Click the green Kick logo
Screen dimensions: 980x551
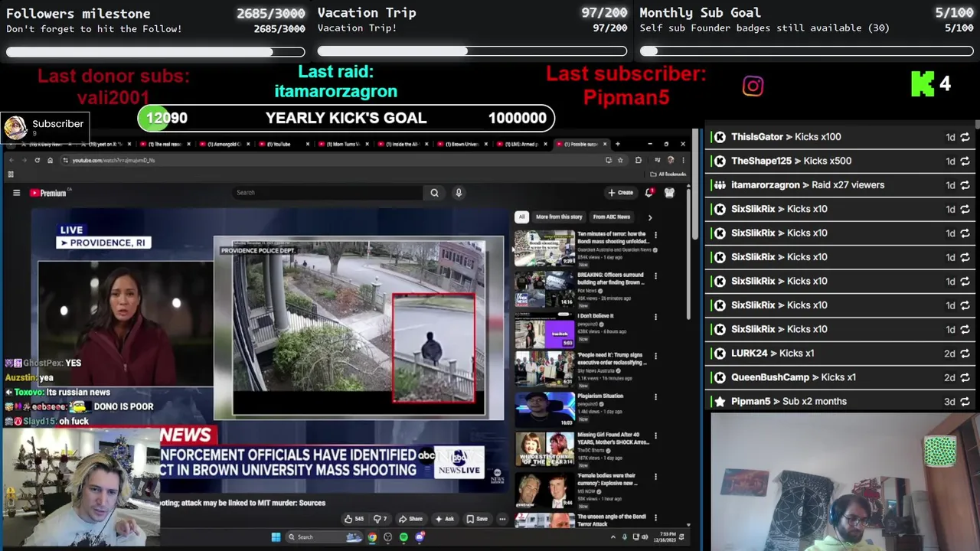click(x=922, y=84)
